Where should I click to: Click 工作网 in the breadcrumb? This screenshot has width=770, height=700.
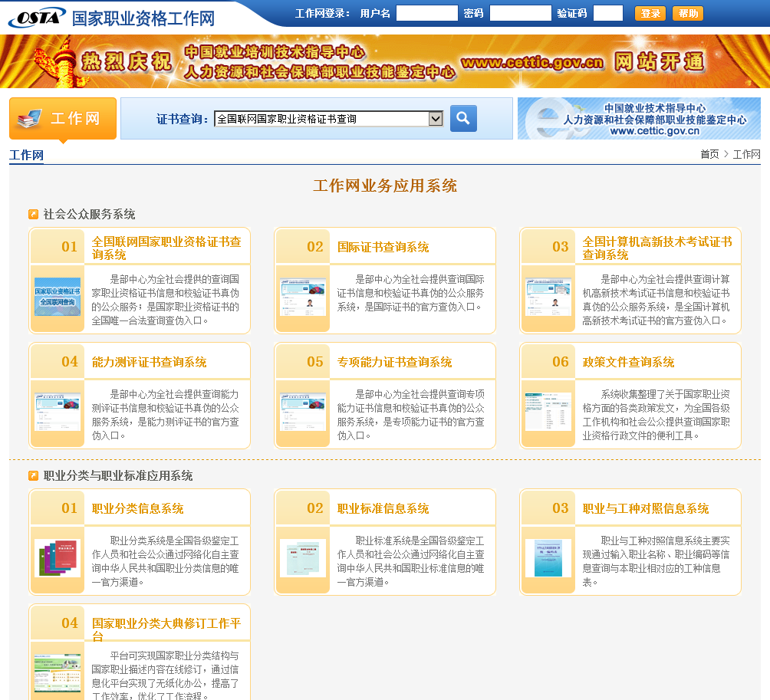(x=746, y=154)
